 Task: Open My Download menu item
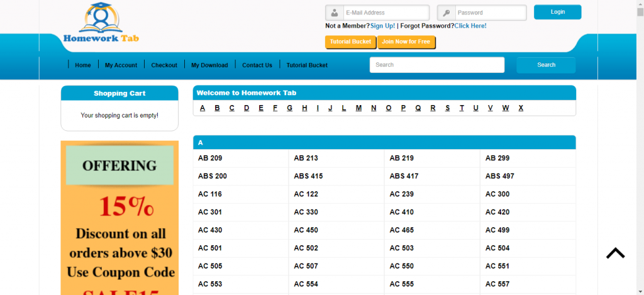209,65
